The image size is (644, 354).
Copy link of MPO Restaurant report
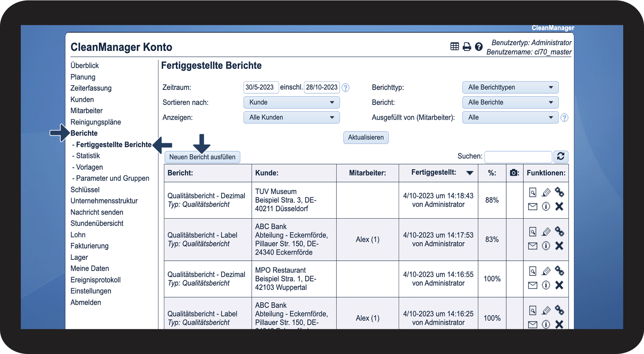tap(559, 271)
